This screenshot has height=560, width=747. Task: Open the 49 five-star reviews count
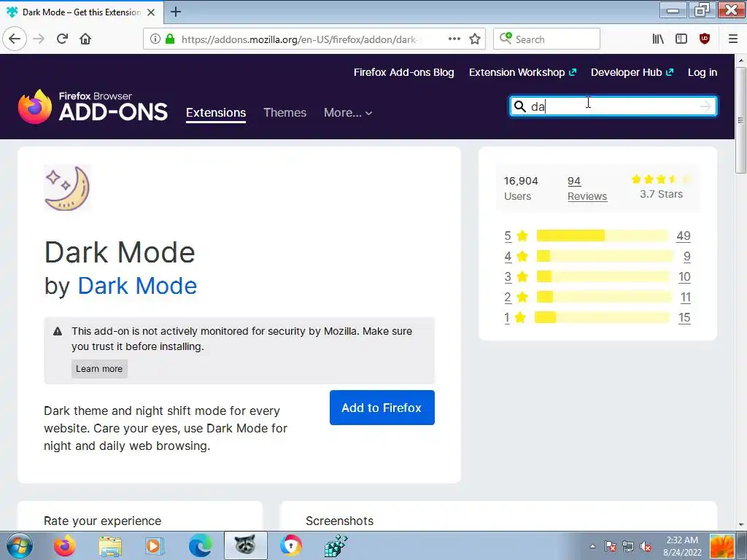(683, 236)
